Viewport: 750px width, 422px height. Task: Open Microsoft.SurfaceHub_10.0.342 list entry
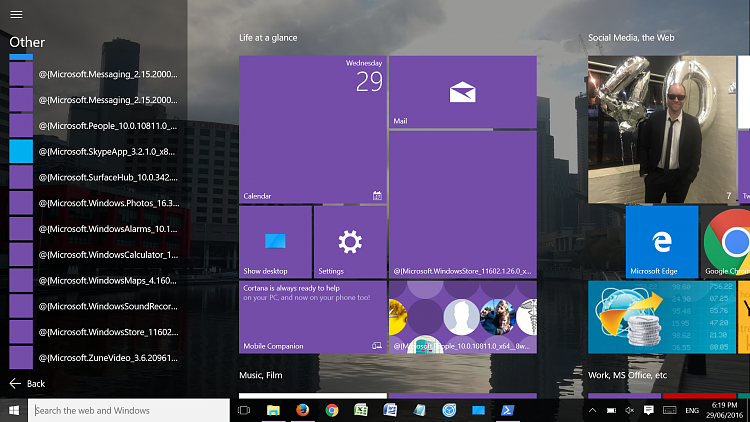(94, 178)
